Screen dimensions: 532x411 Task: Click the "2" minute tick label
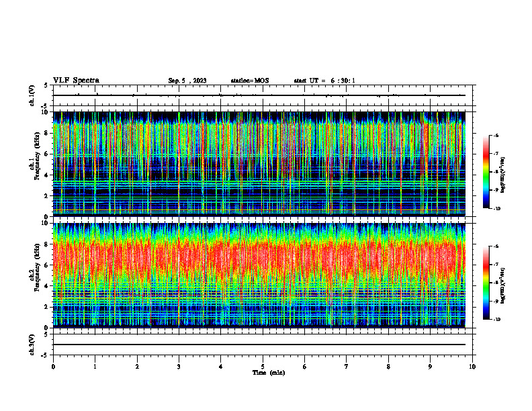click(x=137, y=367)
